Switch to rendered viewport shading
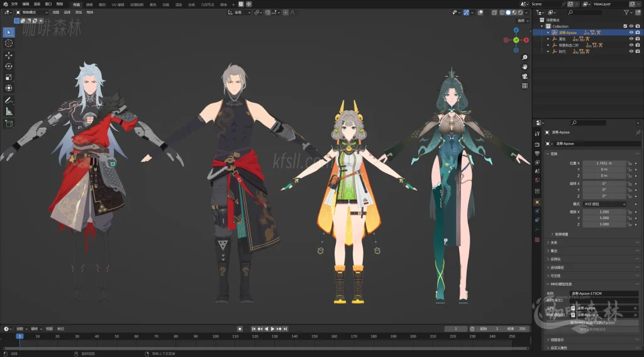The width and height of the screenshot is (644, 357). point(520,13)
